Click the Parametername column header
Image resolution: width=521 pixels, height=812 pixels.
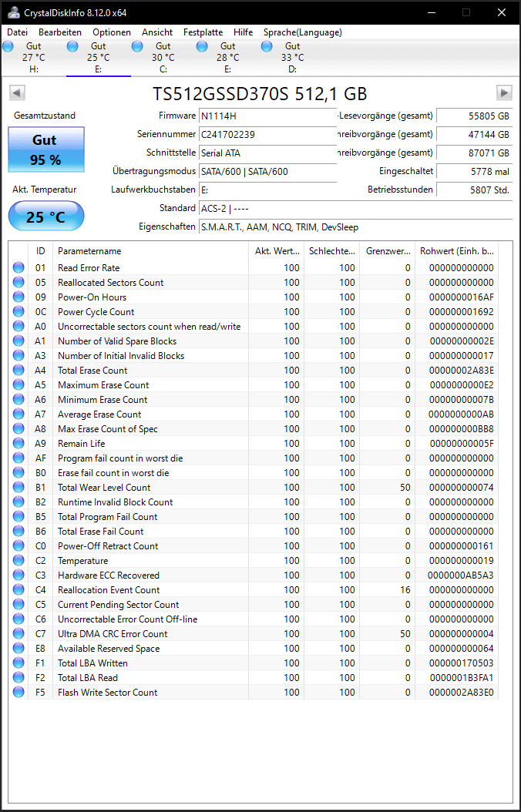(151, 251)
